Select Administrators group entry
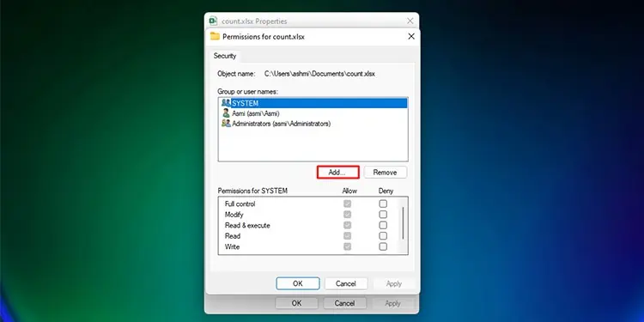 click(313, 123)
